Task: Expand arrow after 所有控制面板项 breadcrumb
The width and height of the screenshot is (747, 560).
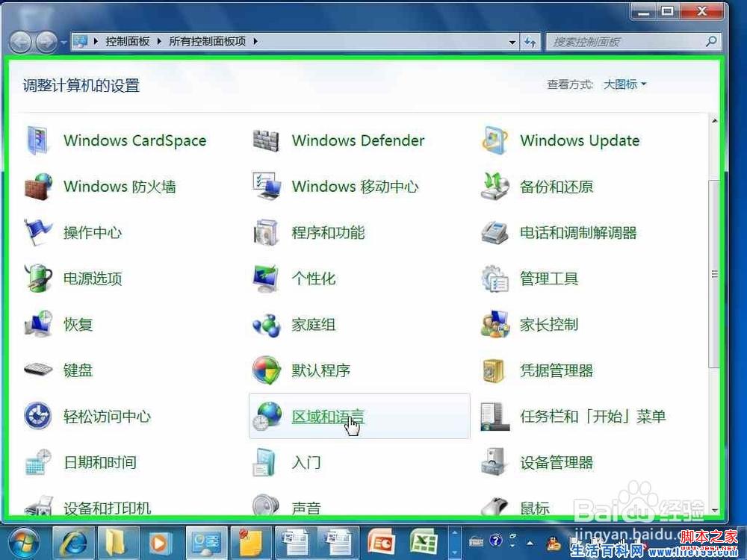Action: click(255, 42)
